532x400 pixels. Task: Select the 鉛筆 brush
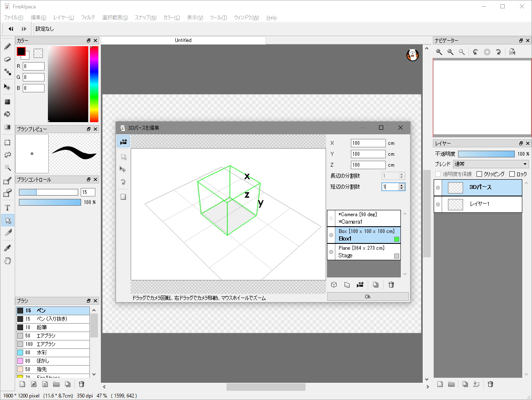pyautogui.click(x=53, y=327)
